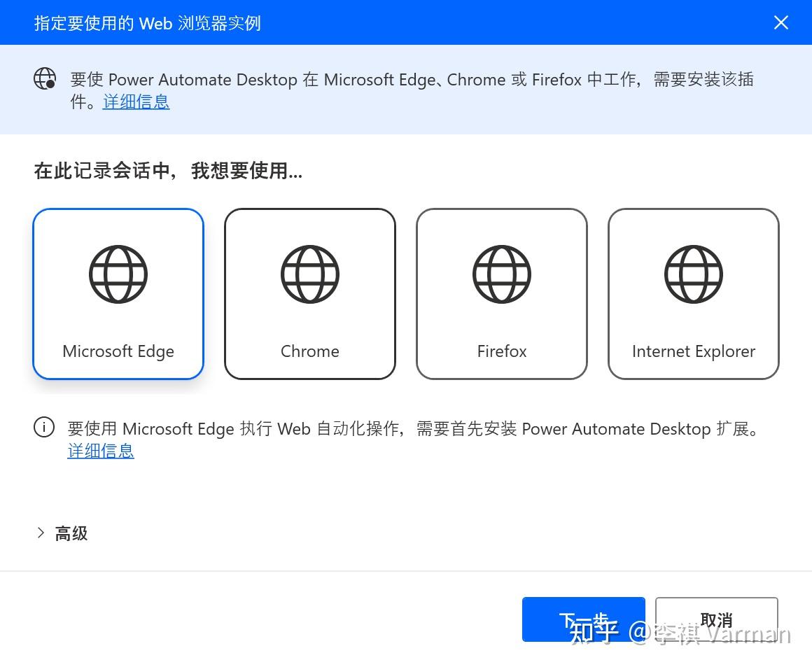Click the Microsoft Edge card label
Image resolution: width=812 pixels, height=667 pixels.
[x=118, y=351]
